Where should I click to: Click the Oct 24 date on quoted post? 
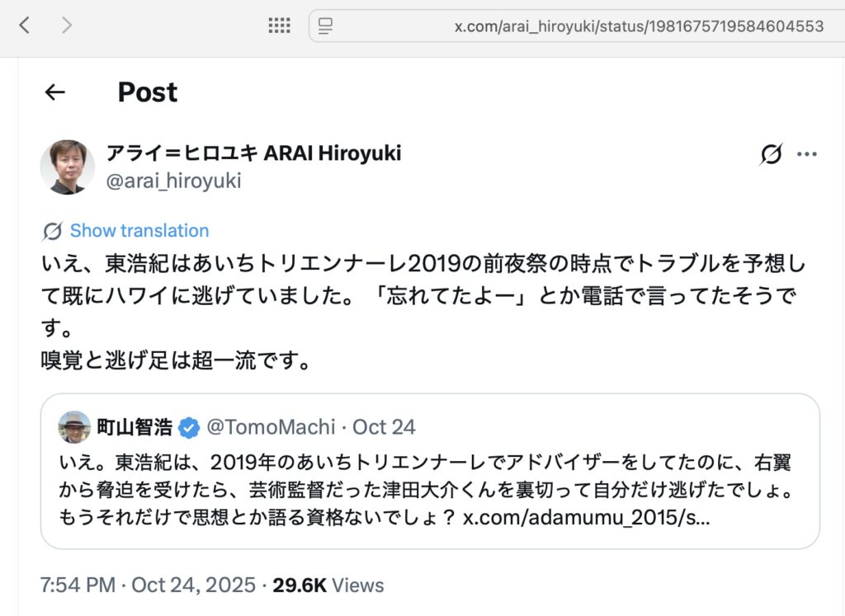coord(385,427)
